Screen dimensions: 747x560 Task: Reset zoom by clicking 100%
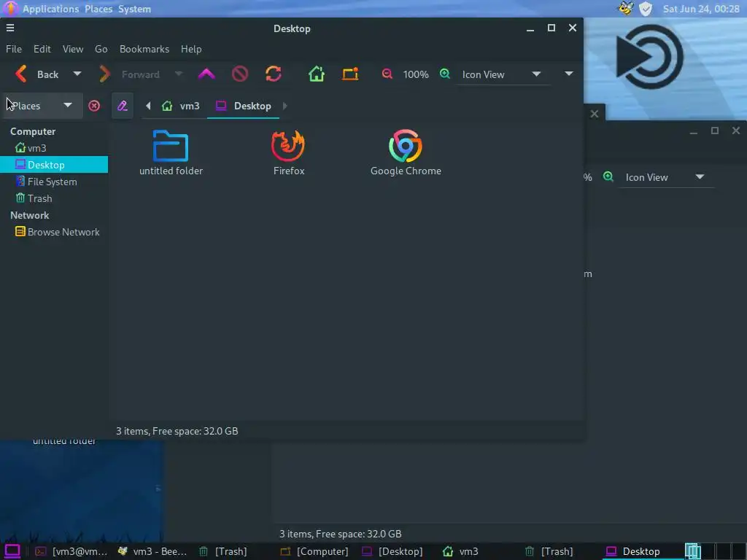coord(415,74)
